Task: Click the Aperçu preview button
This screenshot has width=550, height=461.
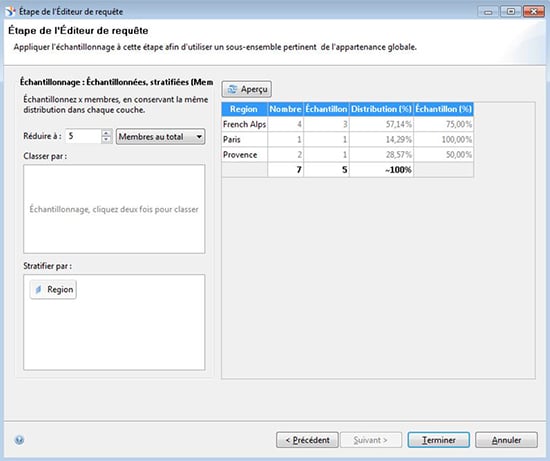Action: click(x=247, y=89)
